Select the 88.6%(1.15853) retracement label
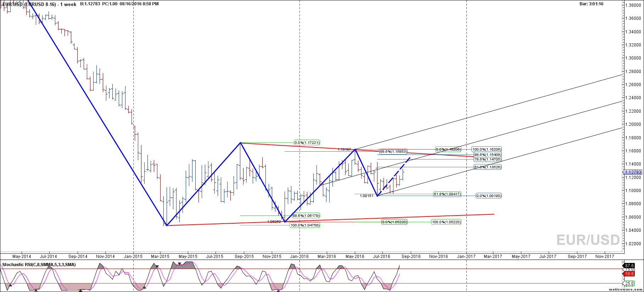Image resolution: width=644 pixels, height=292 pixels. [x=393, y=151]
